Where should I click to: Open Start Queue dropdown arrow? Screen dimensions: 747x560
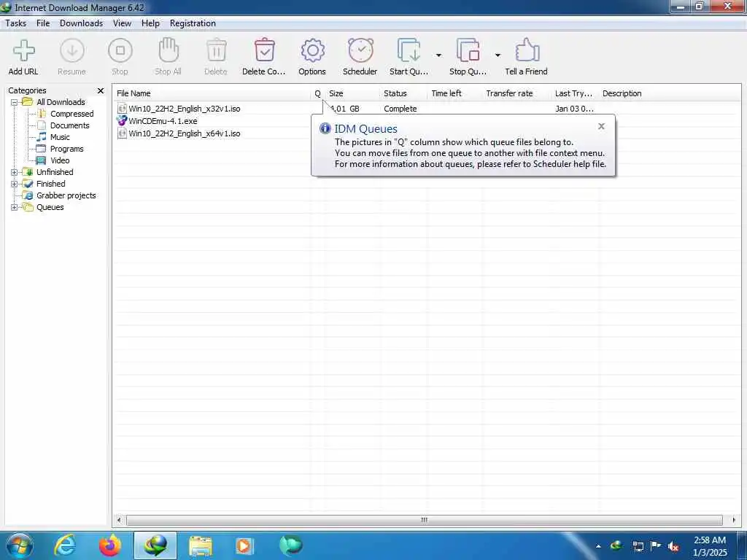pos(438,55)
